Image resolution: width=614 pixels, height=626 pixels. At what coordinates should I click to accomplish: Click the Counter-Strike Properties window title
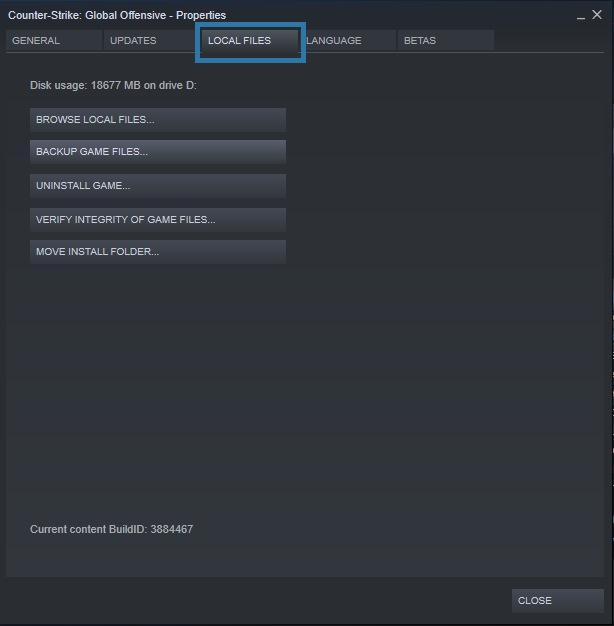point(117,15)
